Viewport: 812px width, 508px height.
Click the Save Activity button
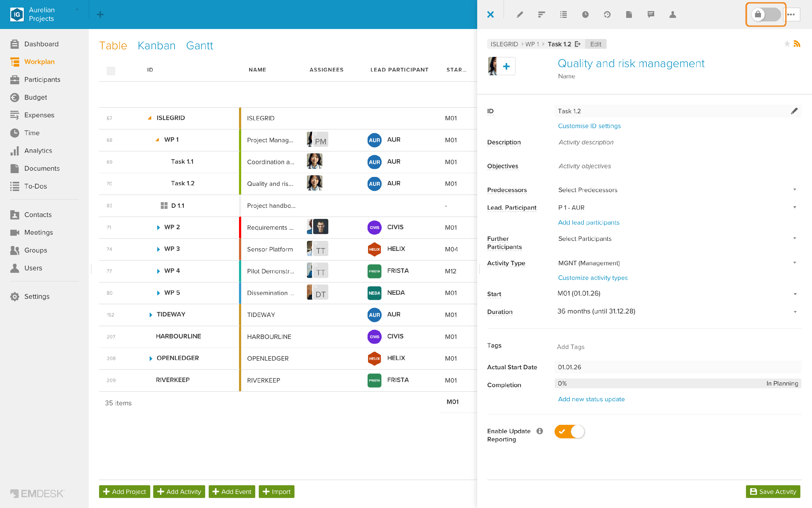click(x=773, y=491)
